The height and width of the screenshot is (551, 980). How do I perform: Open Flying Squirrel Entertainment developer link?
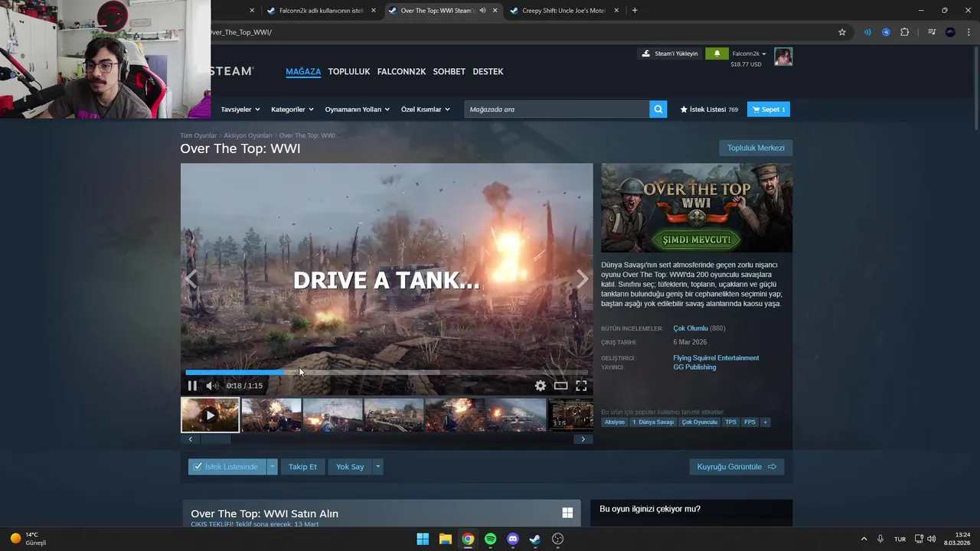716,357
